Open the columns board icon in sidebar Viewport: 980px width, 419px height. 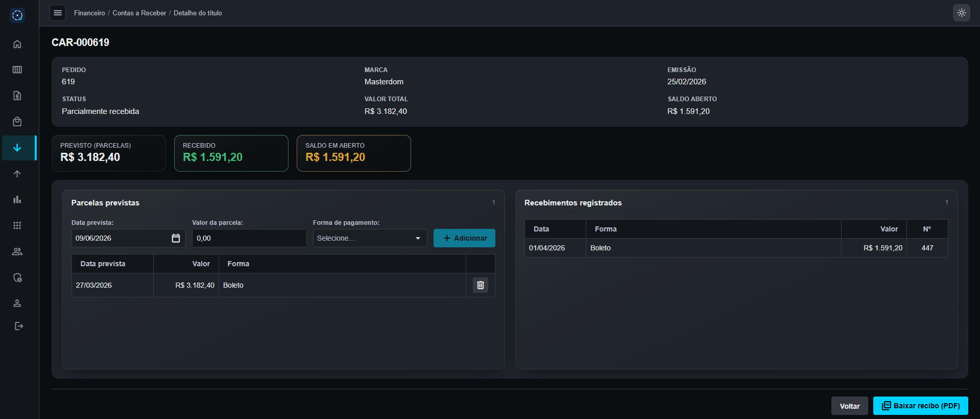click(x=17, y=69)
